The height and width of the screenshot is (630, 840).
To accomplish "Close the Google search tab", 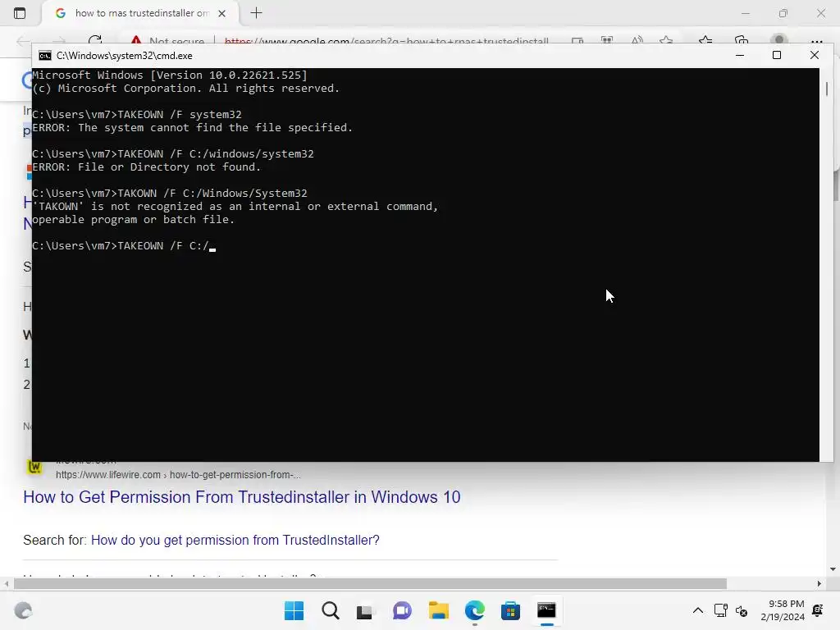I will tap(221, 13).
